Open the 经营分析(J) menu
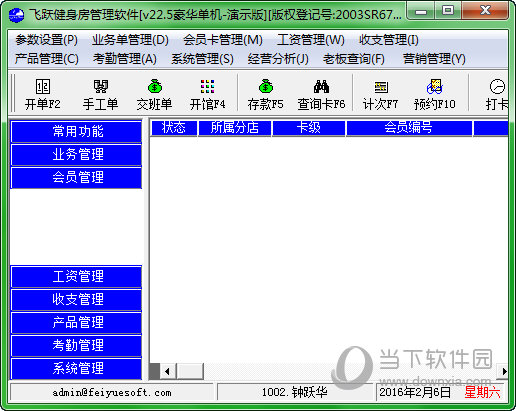516x411 pixels. (x=278, y=59)
